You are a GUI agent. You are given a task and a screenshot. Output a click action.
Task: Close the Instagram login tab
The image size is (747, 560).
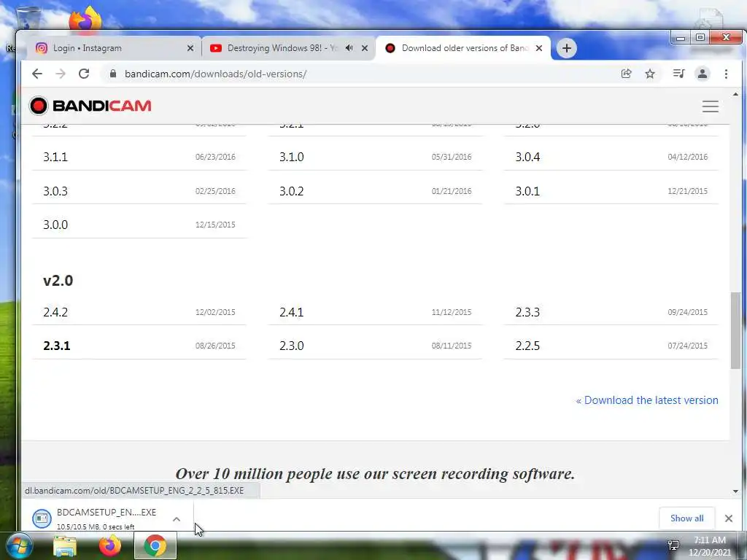[x=190, y=48]
